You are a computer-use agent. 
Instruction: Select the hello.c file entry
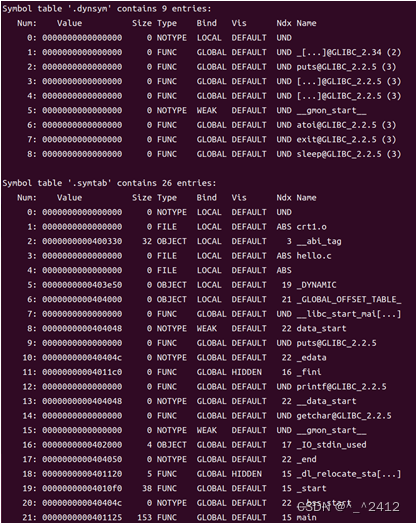314,256
